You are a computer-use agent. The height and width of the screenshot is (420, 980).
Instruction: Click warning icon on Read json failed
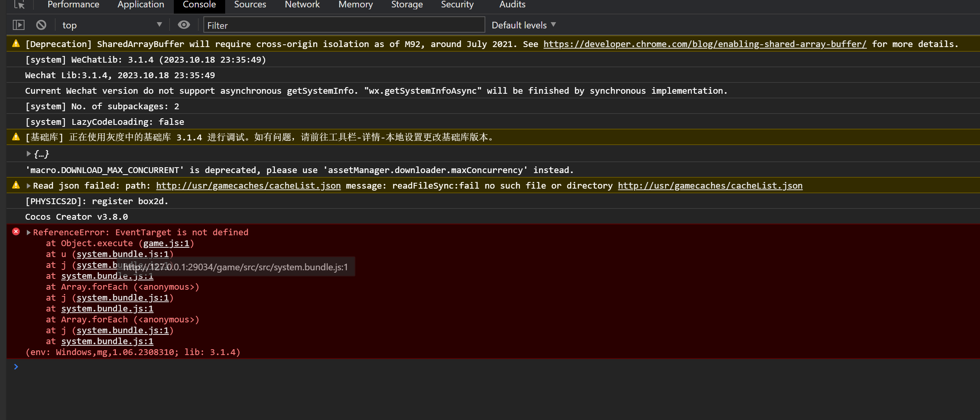click(x=16, y=185)
